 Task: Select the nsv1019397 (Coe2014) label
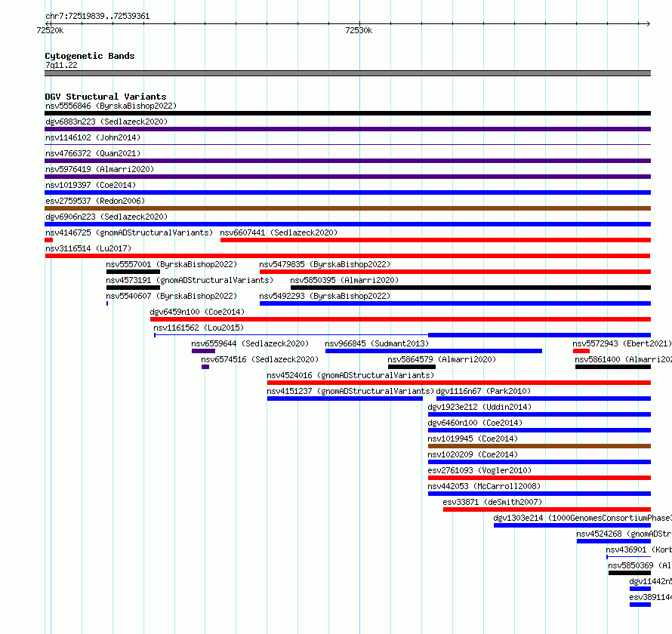[x=91, y=185]
